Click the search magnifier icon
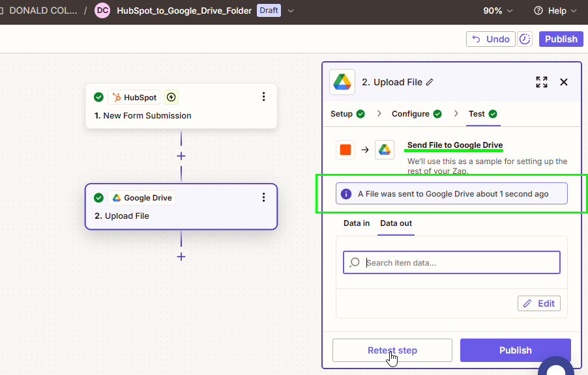Viewport: 588px width, 375px height. (355, 262)
